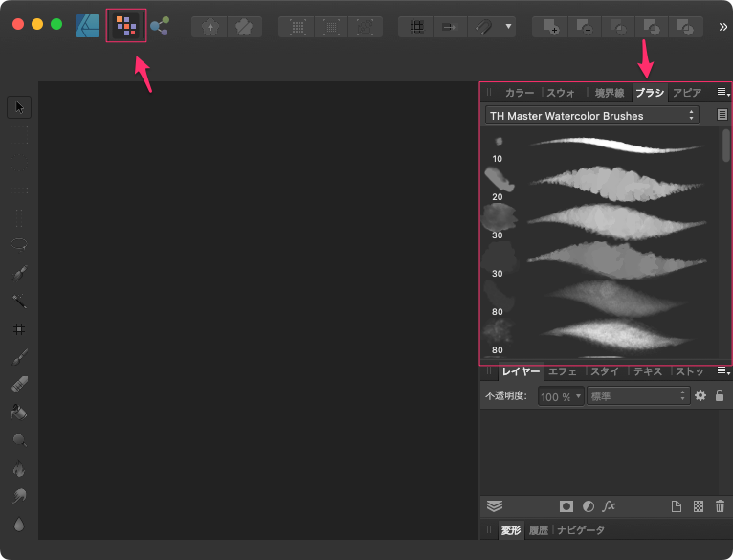Open the brushes panel options menu
This screenshot has height=560, width=733.
coord(723,93)
